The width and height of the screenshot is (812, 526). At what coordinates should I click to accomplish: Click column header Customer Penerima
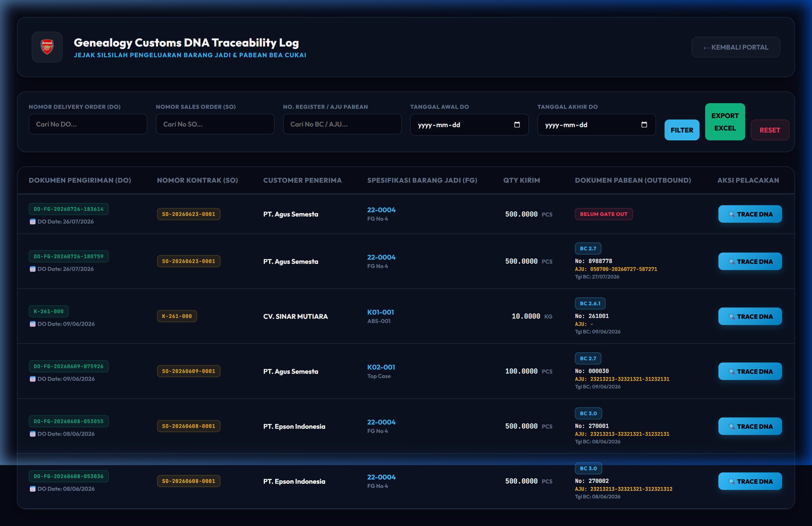pyautogui.click(x=302, y=180)
